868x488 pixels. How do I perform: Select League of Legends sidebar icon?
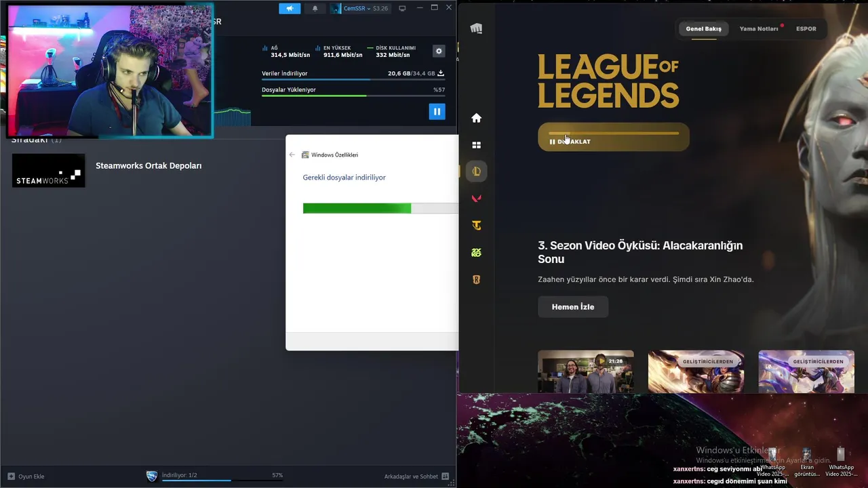click(x=476, y=171)
